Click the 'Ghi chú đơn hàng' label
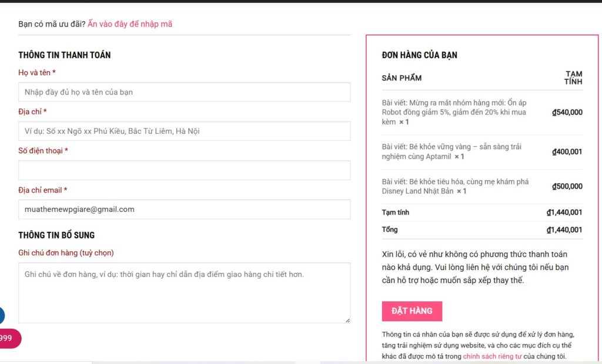Image resolution: width=602 pixels, height=364 pixels. click(66, 253)
